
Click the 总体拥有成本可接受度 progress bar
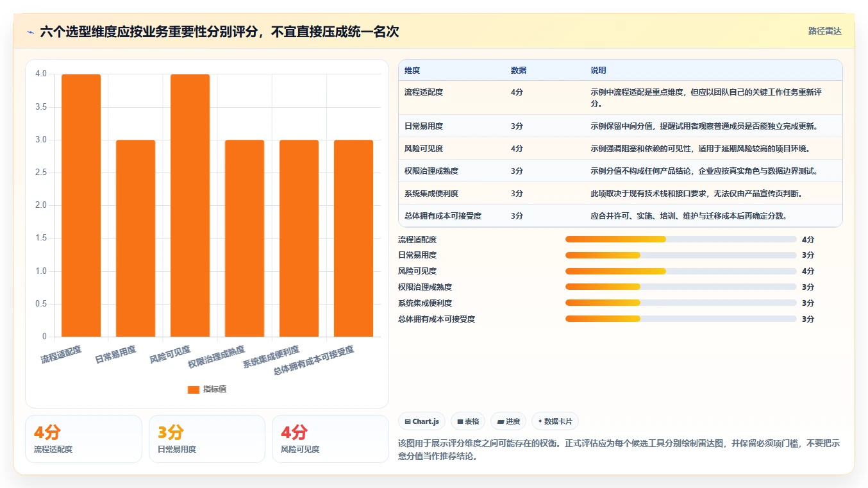point(681,319)
